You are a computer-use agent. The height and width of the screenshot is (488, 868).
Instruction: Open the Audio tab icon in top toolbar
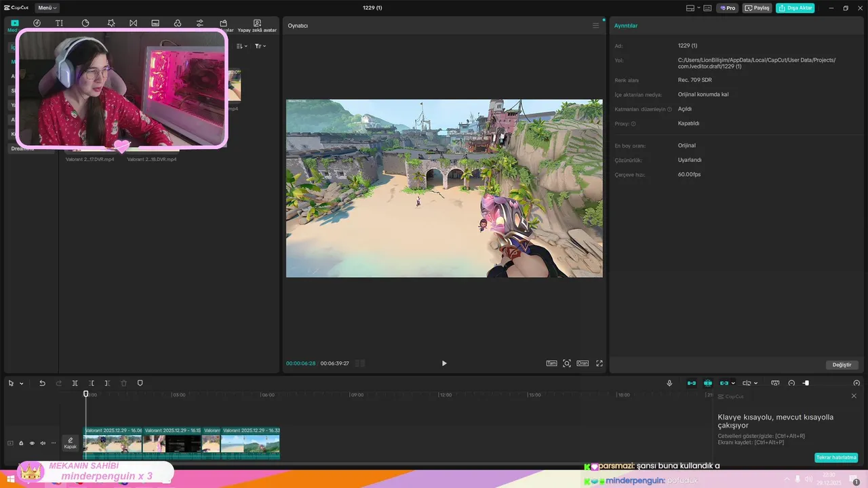37,23
